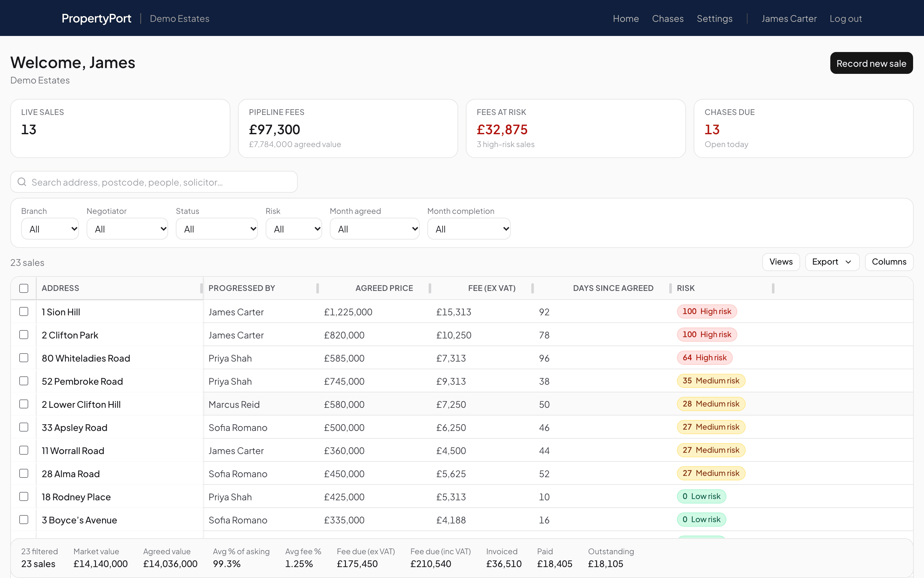The height and width of the screenshot is (578, 924).
Task: Open the Risk filter dropdown
Action: coord(294,229)
